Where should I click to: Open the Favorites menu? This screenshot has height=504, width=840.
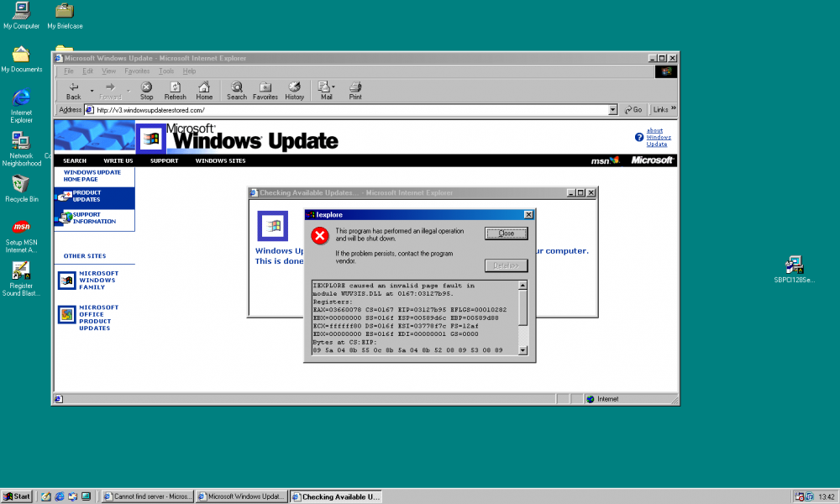(x=136, y=71)
